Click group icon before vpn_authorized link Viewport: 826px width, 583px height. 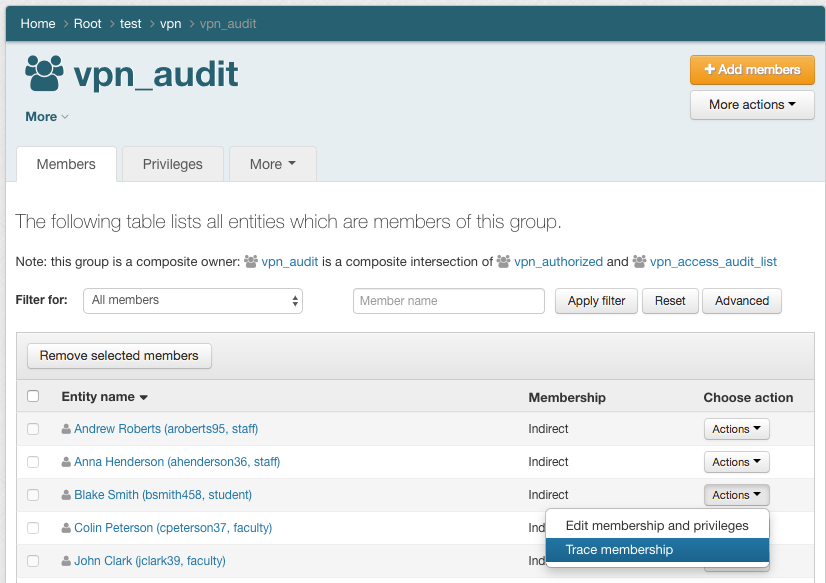pyautogui.click(x=503, y=262)
